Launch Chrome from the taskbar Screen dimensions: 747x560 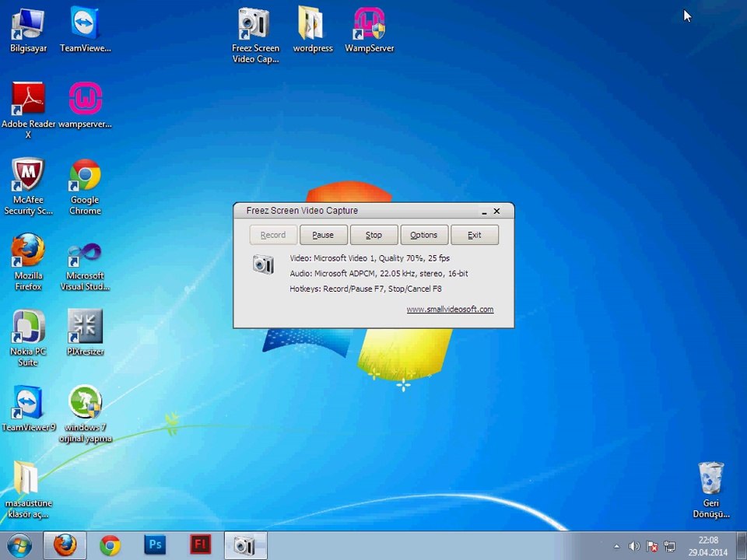pos(110,546)
